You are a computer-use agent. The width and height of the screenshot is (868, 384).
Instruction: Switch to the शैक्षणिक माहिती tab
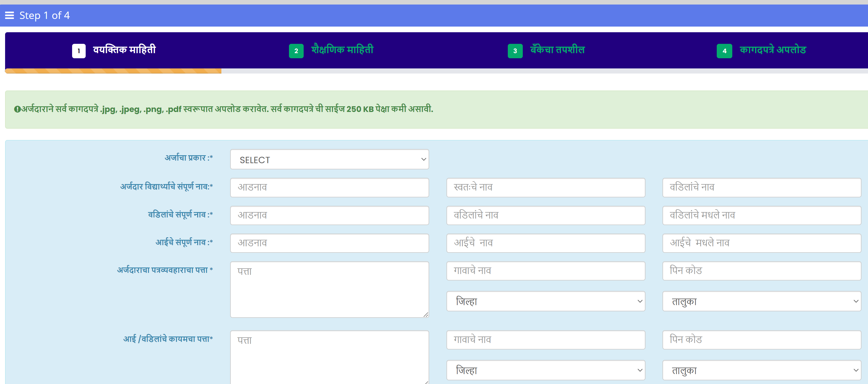pyautogui.click(x=342, y=50)
